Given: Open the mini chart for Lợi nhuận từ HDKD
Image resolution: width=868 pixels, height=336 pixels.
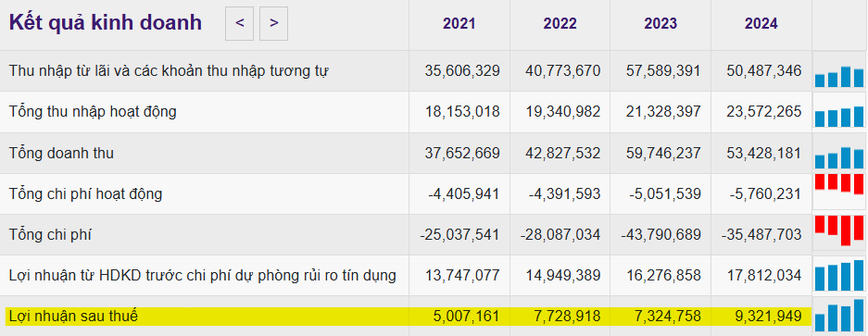Looking at the screenshot, I should [x=839, y=276].
